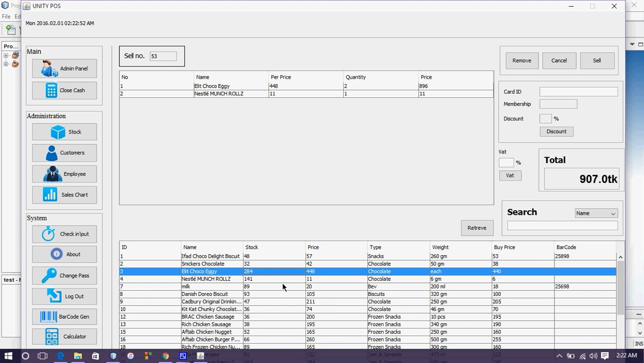Log Out of UNITY POS
Viewport: 644px width, 363px height.
pos(64,296)
